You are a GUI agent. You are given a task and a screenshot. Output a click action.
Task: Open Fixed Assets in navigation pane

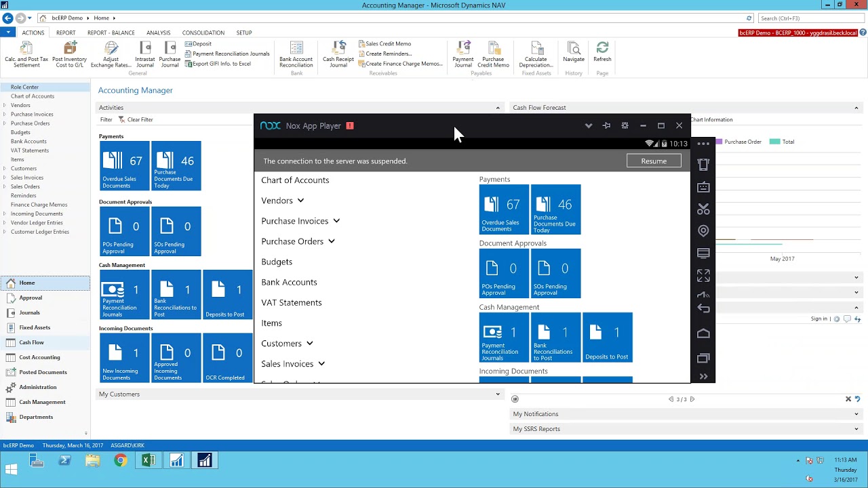pyautogui.click(x=35, y=327)
